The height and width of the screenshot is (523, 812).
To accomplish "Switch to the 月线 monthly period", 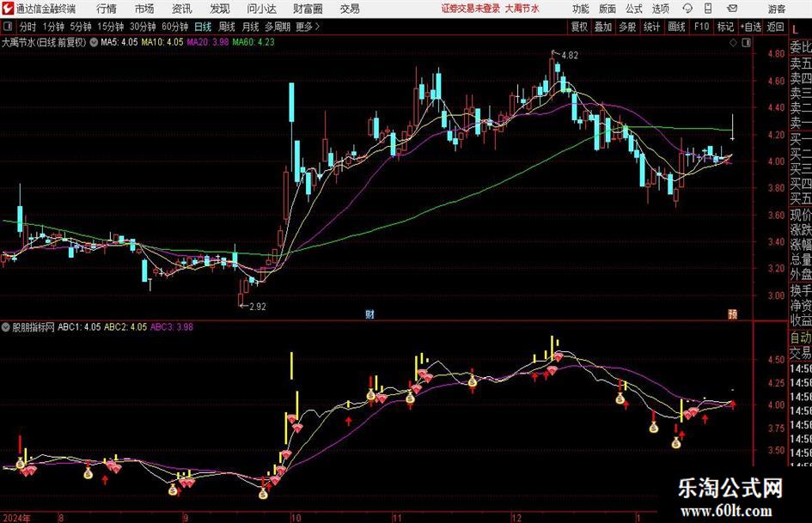I will [x=250, y=27].
